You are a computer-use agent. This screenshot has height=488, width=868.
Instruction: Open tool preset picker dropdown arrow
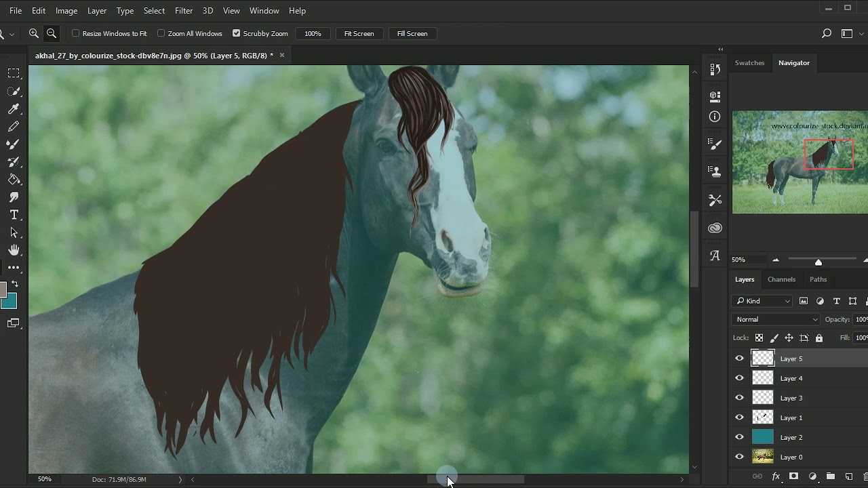tap(12, 34)
